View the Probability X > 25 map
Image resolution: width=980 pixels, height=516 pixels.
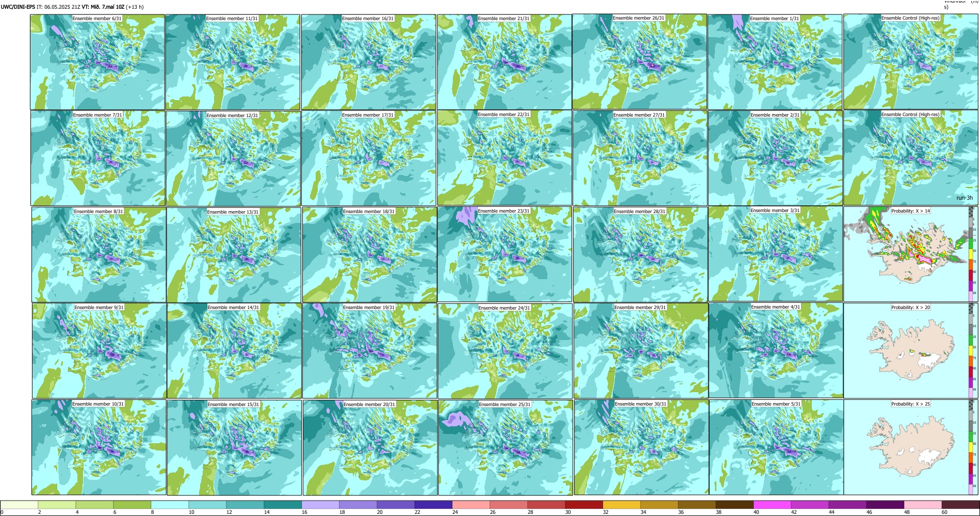[x=911, y=447]
